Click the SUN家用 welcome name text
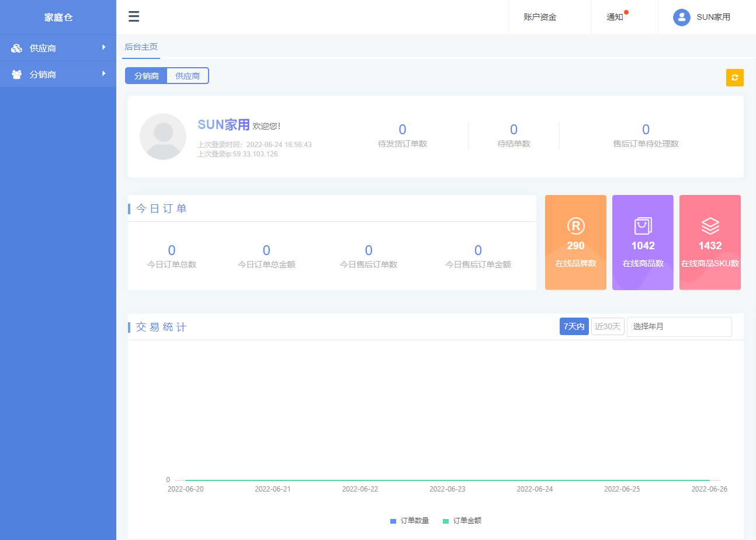756x540 pixels. tap(224, 125)
